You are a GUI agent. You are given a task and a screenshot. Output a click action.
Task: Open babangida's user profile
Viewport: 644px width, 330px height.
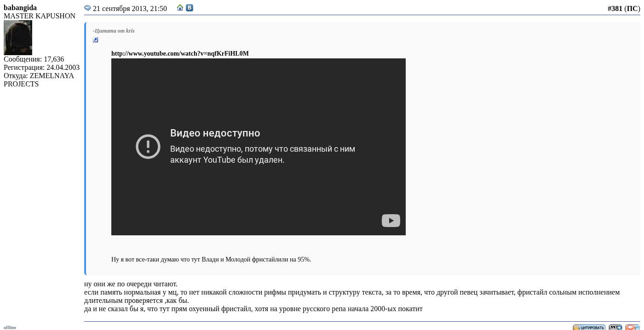click(x=20, y=8)
